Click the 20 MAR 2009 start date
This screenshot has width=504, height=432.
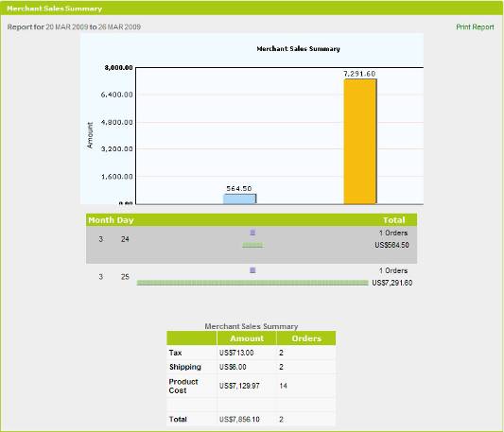pos(66,27)
